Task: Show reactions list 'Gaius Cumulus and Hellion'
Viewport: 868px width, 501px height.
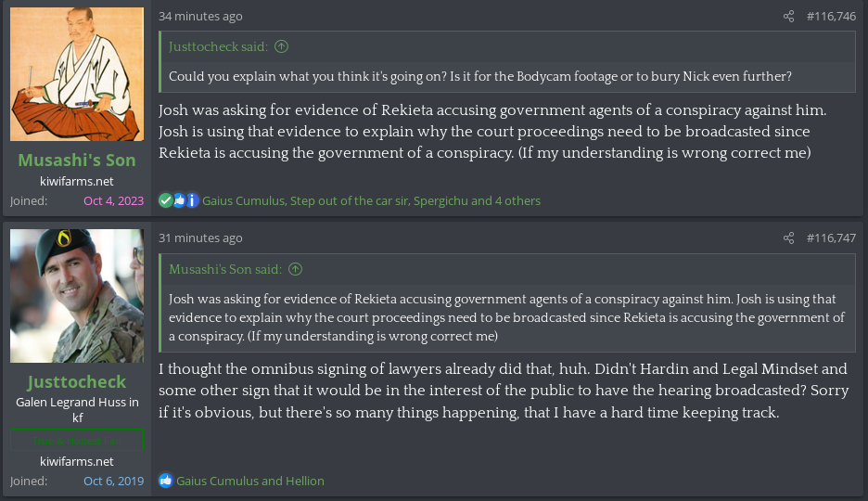Action: (250, 481)
